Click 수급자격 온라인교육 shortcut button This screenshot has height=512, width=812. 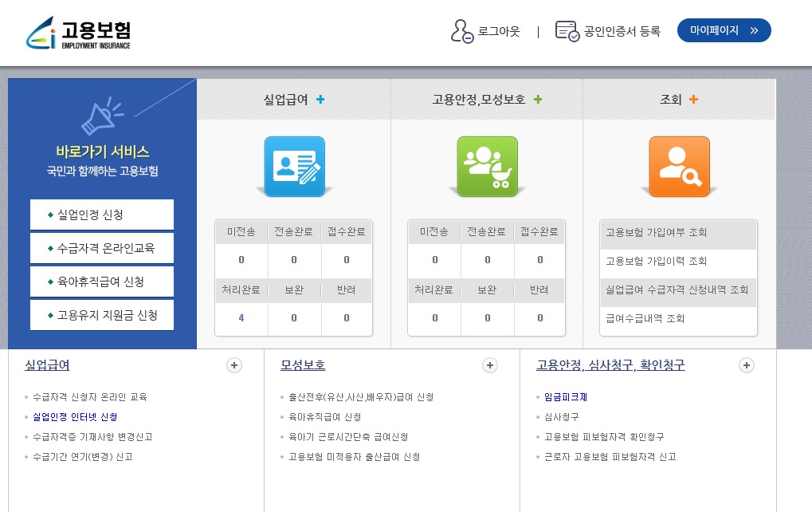(x=102, y=248)
